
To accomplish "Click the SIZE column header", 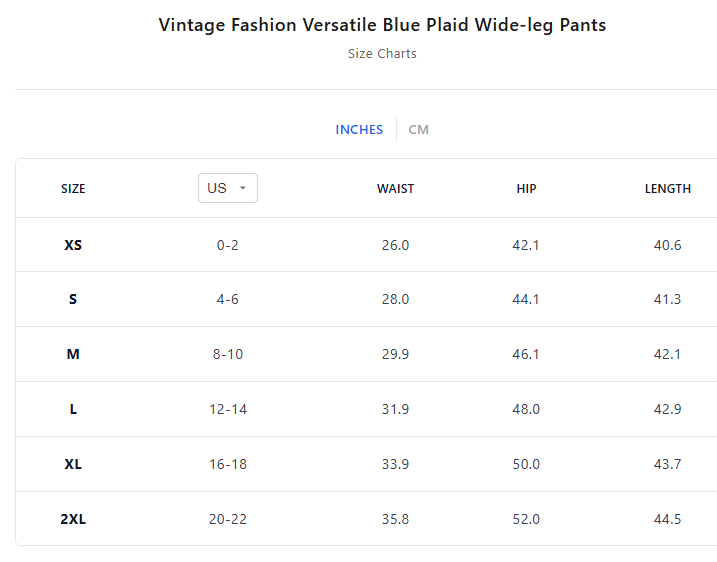I will tap(73, 189).
